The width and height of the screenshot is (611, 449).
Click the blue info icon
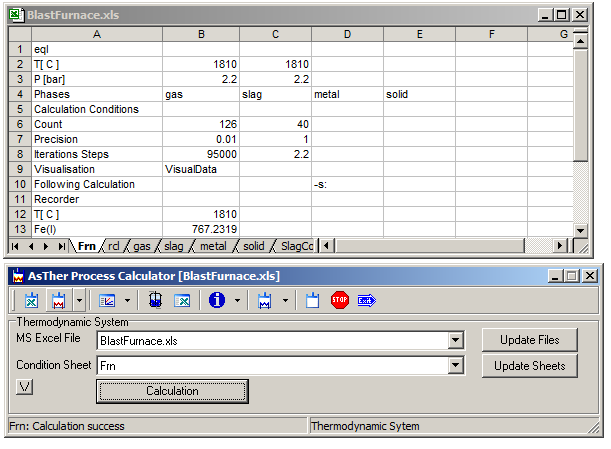pyautogui.click(x=216, y=300)
